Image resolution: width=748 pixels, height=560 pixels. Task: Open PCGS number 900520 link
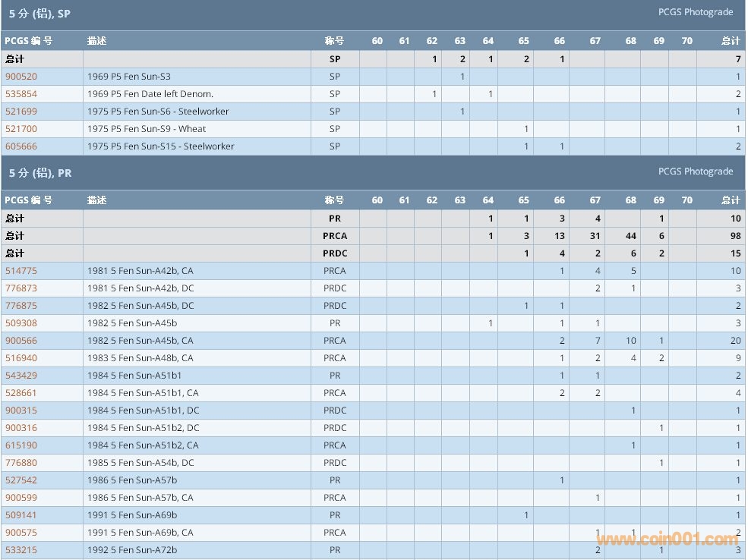(21, 77)
